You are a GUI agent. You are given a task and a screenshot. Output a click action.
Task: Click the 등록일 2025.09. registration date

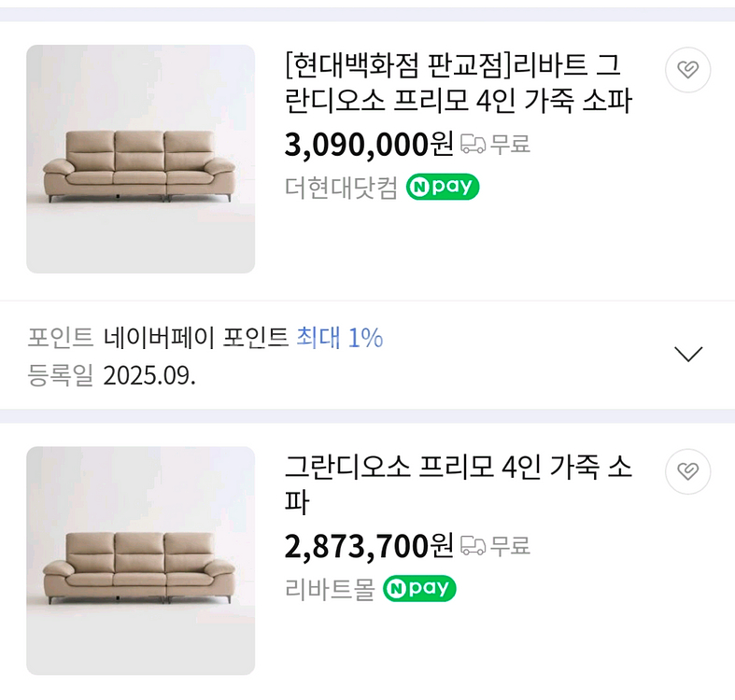112,375
